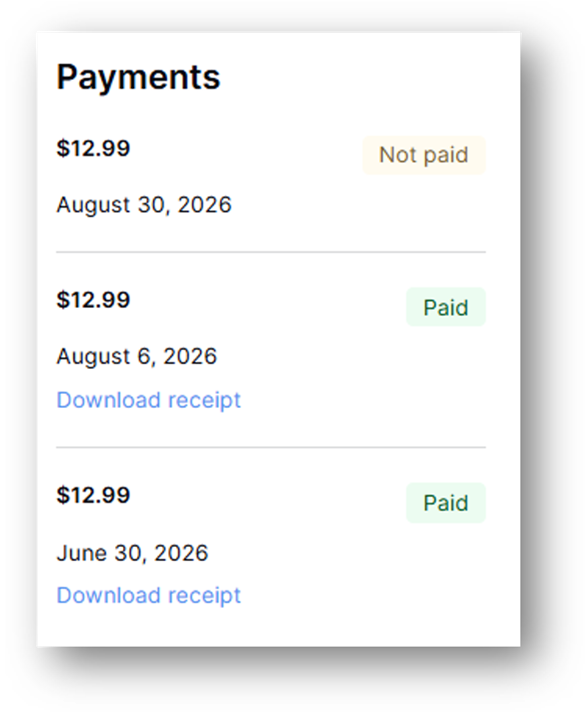Click the $12.99 amount above August 6

coord(93,300)
